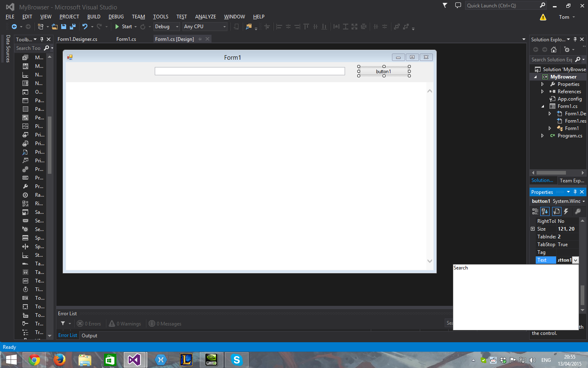Open Skype from the taskbar
This screenshot has height=368, width=588.
tap(236, 360)
